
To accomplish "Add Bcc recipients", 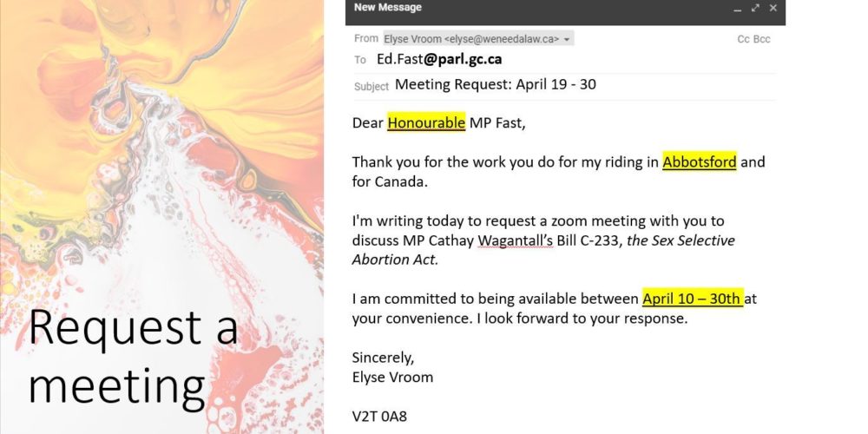I will pyautogui.click(x=761, y=39).
